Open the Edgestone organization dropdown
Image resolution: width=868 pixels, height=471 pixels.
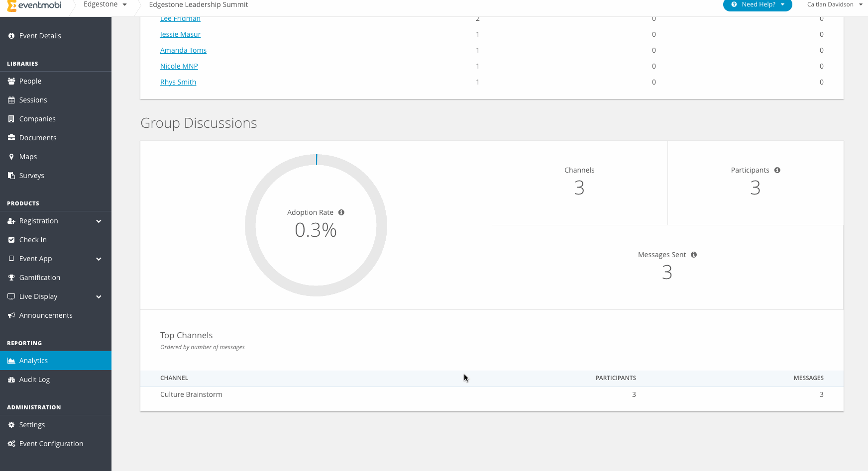pyautogui.click(x=105, y=4)
